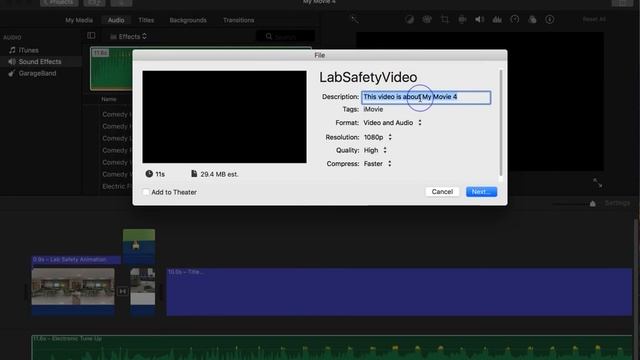Click the Next… button in dialog
640x360 pixels.
pos(482,192)
